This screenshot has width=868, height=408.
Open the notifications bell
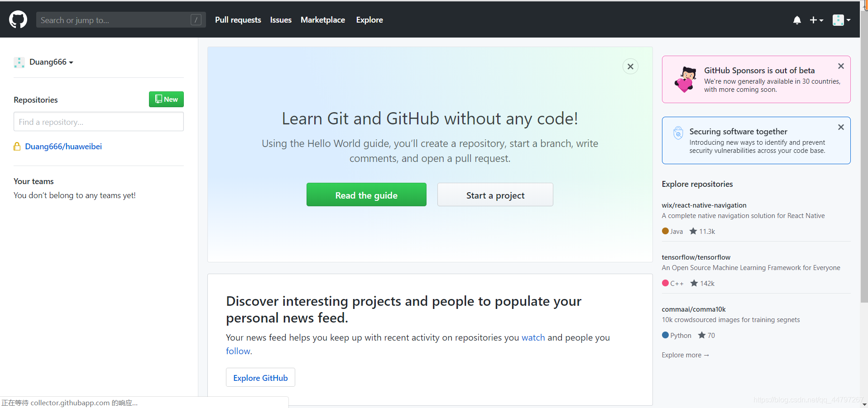(797, 20)
